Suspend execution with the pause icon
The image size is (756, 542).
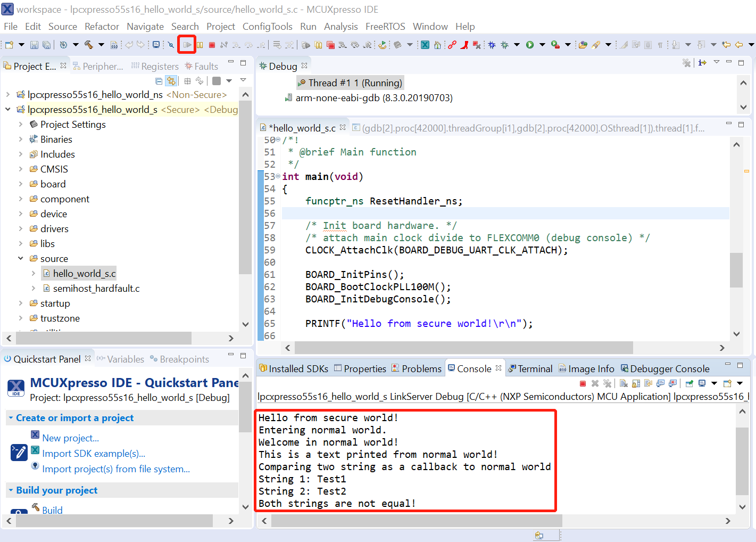200,45
